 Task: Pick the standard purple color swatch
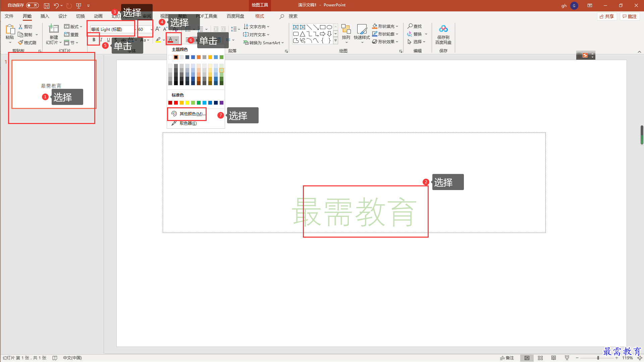(x=221, y=103)
